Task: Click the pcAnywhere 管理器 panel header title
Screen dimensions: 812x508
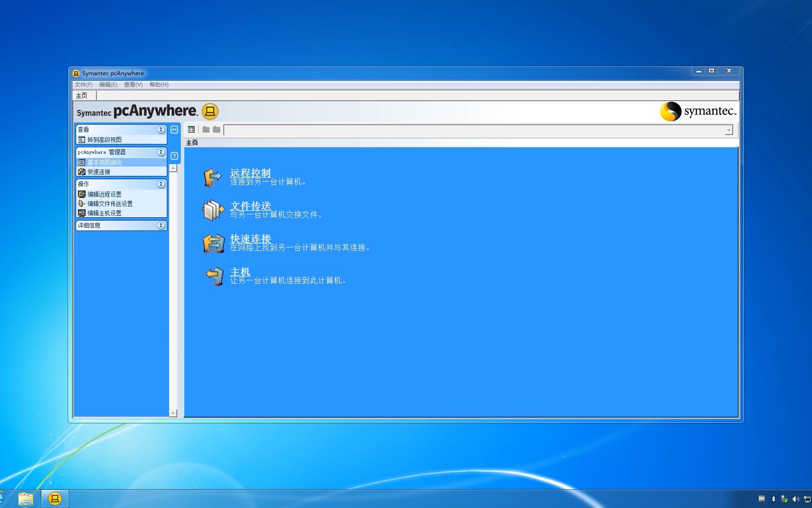Action: pyautogui.click(x=101, y=152)
